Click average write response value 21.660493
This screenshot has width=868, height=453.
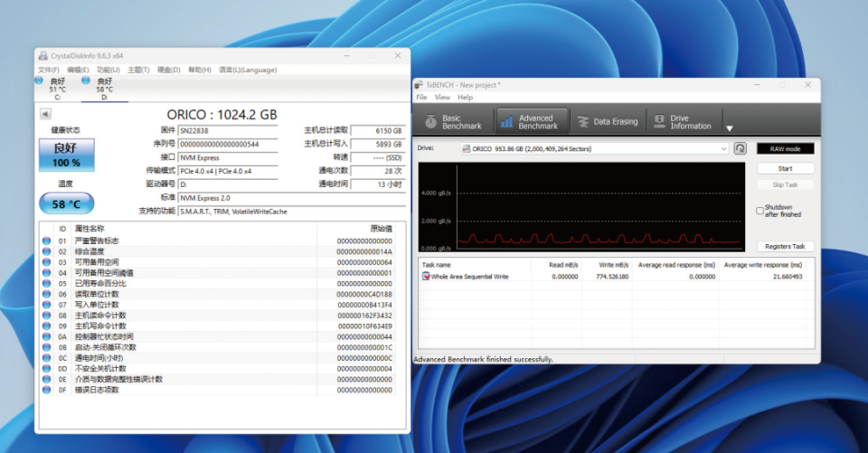(788, 277)
